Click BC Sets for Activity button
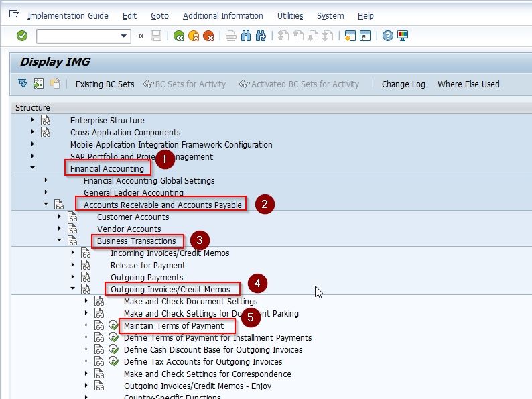Screen dimensions: 532x399 (184, 84)
